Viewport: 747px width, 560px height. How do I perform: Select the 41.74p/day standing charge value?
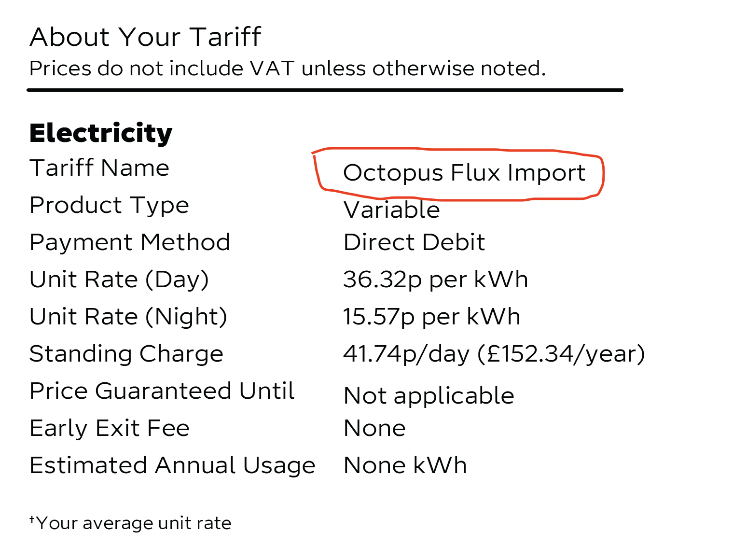pyautogui.click(x=494, y=354)
